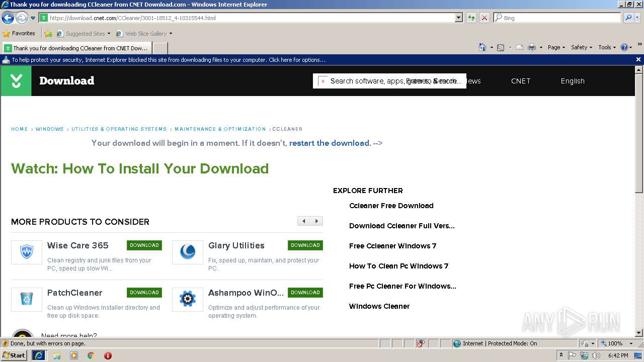Click the search magnifier button

(x=628, y=18)
